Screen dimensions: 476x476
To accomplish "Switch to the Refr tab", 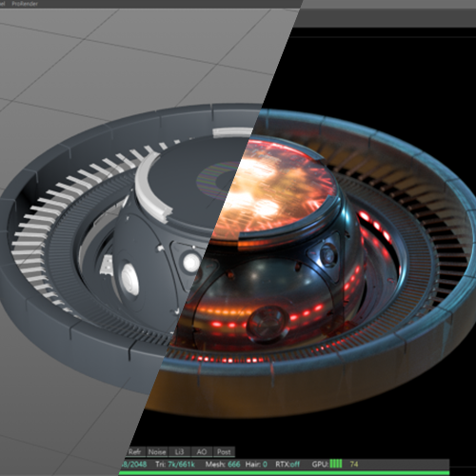I will [x=135, y=451].
